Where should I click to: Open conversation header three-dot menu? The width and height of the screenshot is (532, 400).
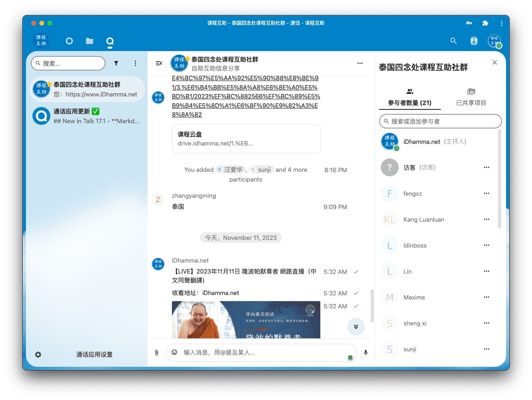[360, 63]
